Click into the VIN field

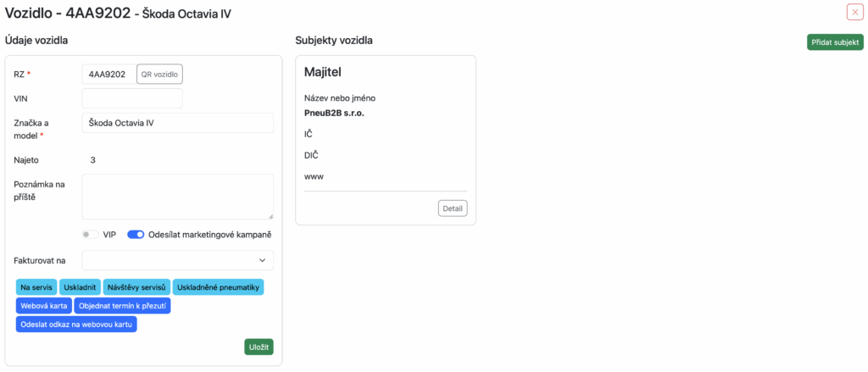pos(132,98)
